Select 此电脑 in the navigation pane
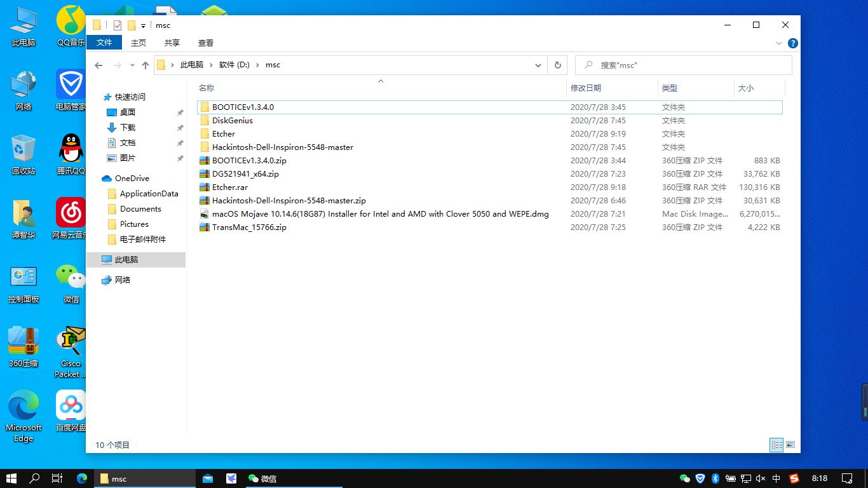This screenshot has height=488, width=868. click(136, 259)
